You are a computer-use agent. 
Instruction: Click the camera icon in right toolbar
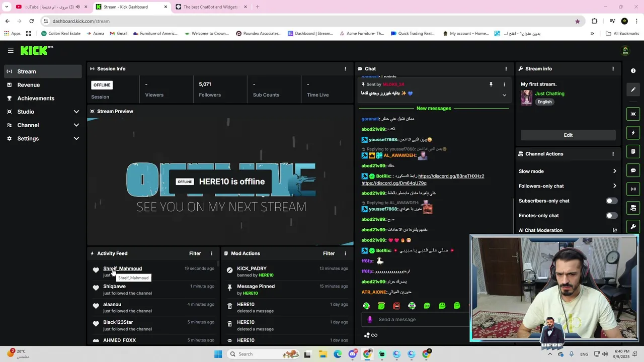click(x=633, y=208)
